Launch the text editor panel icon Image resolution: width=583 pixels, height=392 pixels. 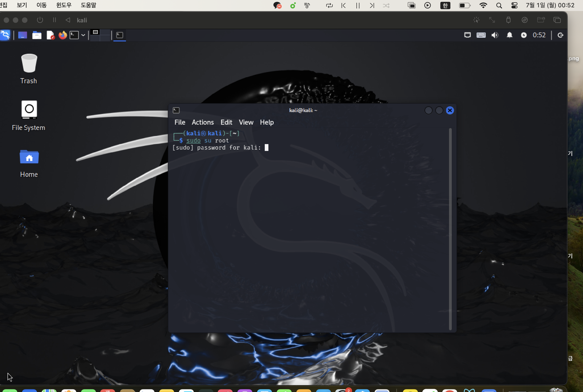[x=50, y=35]
